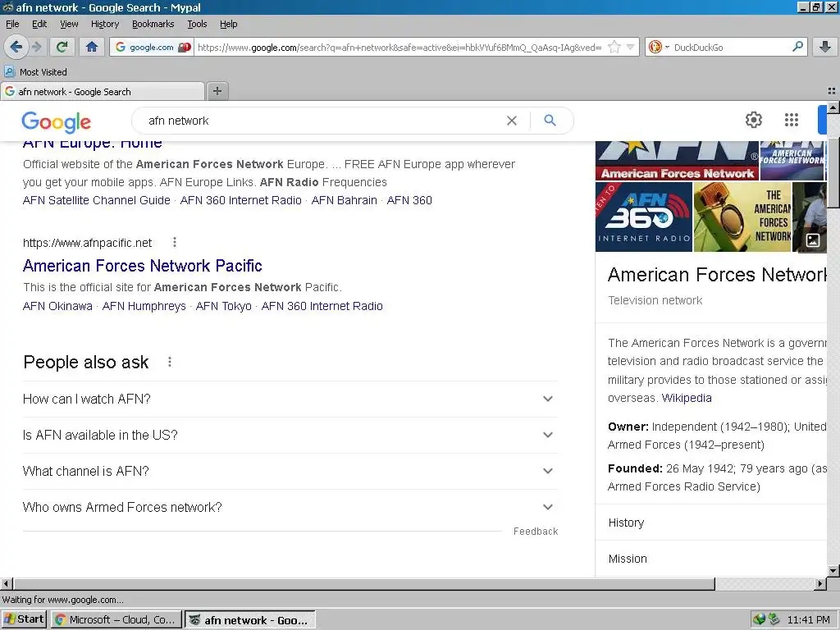Click The American Forces Network microphone thumbnail

tap(742, 217)
